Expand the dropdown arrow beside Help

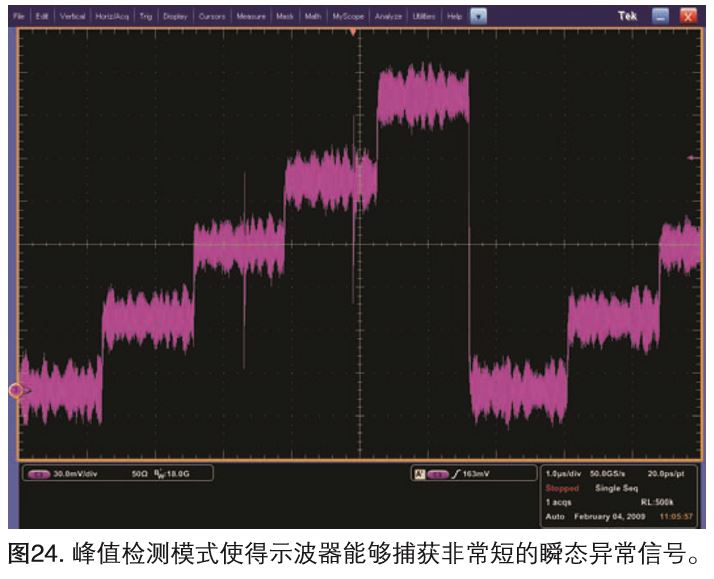click(x=478, y=17)
